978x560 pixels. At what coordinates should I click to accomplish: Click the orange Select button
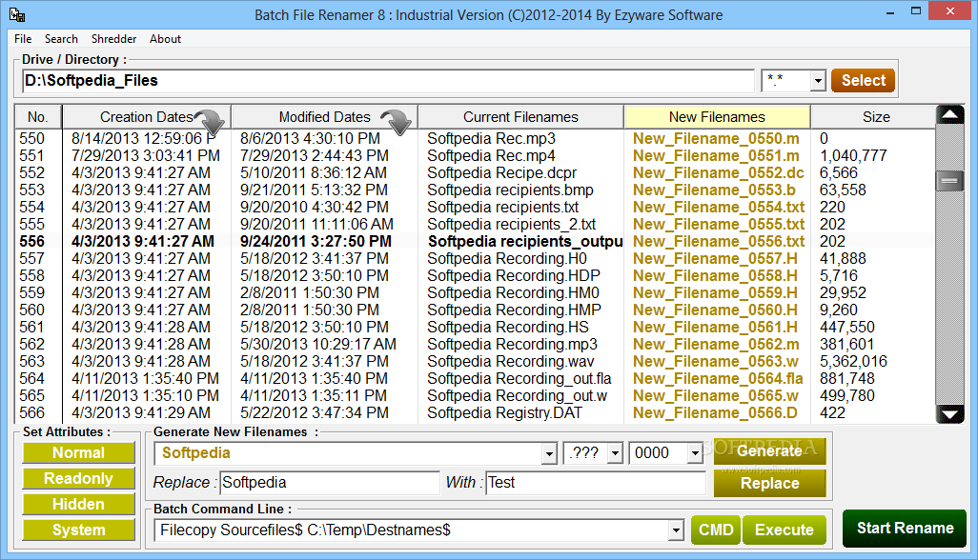(x=864, y=80)
